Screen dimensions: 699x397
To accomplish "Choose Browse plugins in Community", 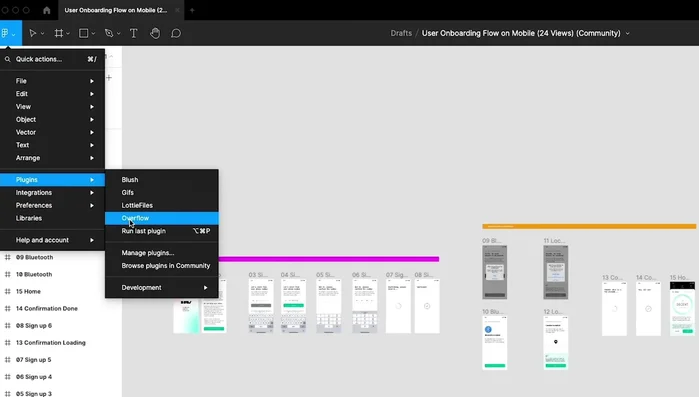I will (162, 266).
